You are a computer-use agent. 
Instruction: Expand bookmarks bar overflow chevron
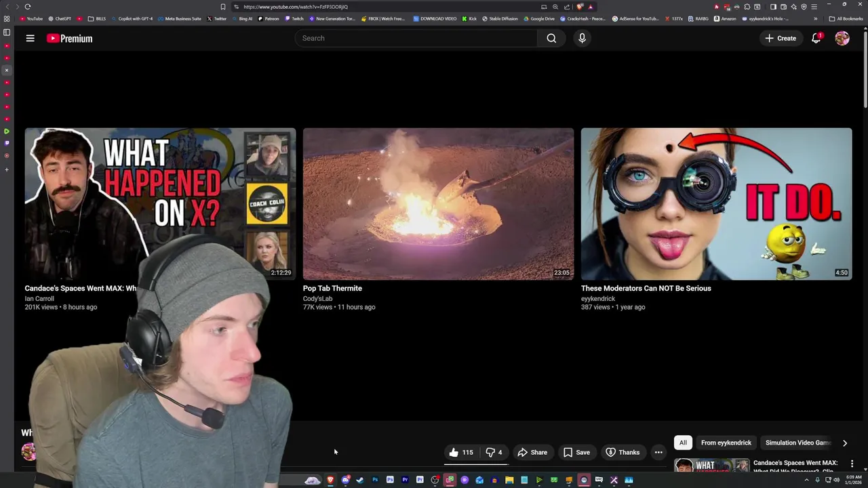click(x=816, y=19)
